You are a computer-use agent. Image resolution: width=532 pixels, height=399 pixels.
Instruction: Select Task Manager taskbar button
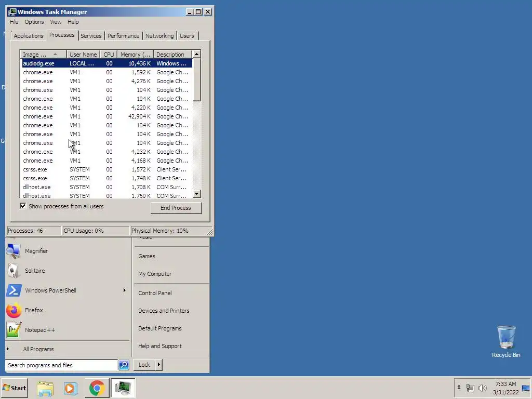tap(123, 388)
